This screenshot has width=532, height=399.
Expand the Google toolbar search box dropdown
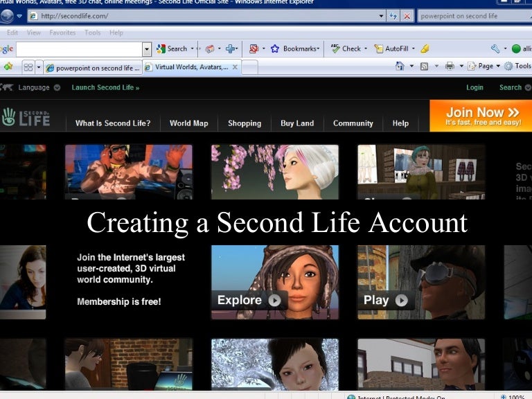coord(147,49)
